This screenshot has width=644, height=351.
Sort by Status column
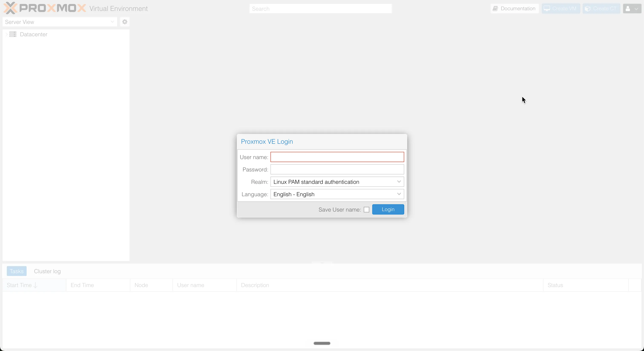[586, 285]
